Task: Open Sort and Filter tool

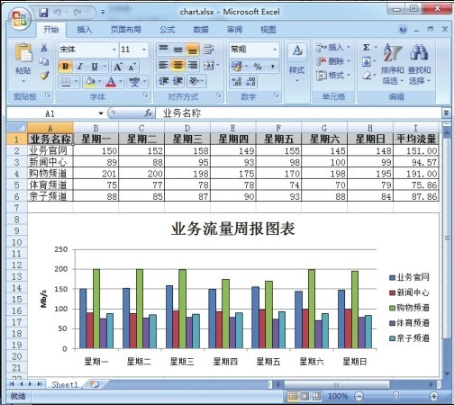Action: point(392,63)
